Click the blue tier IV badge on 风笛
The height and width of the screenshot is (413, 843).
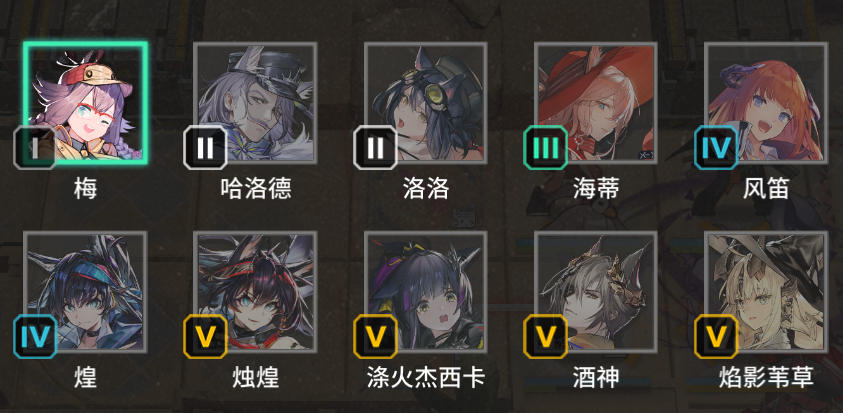click(x=716, y=148)
